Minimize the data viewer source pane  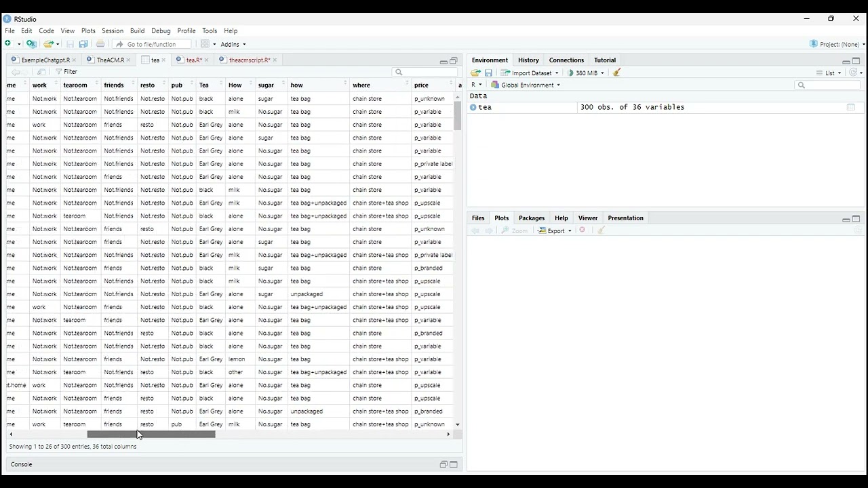point(443,61)
